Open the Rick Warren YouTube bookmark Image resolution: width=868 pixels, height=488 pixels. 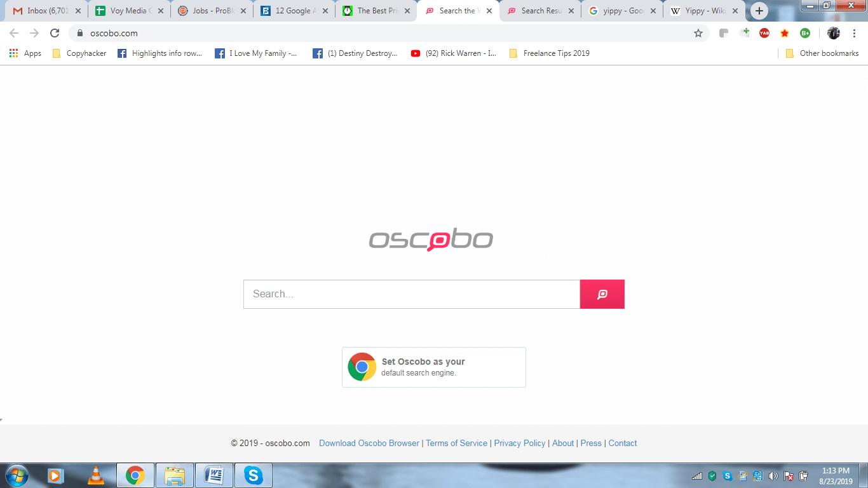click(454, 53)
